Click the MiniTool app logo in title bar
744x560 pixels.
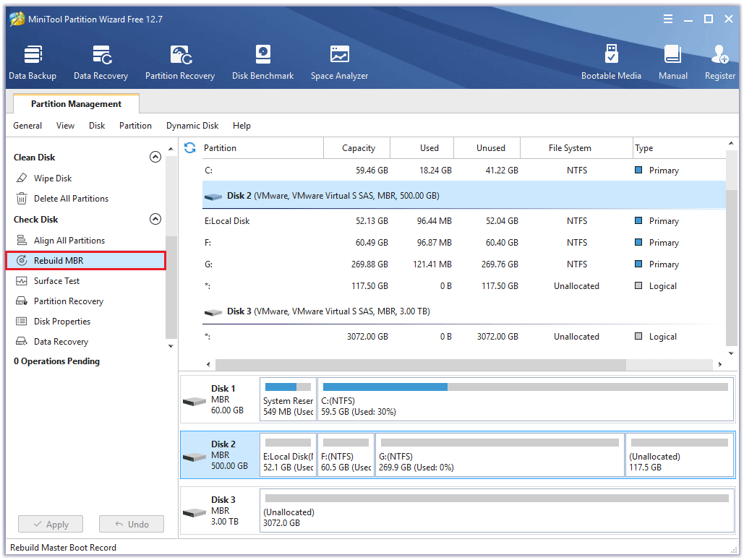[17, 19]
